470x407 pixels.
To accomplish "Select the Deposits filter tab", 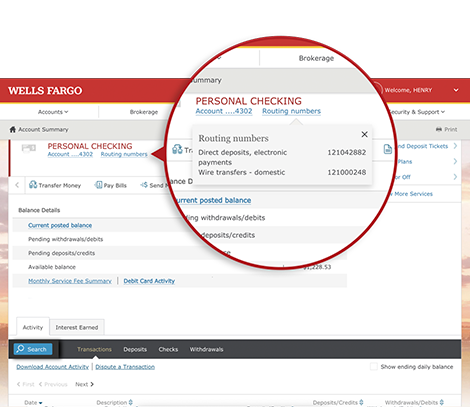I will click(135, 349).
